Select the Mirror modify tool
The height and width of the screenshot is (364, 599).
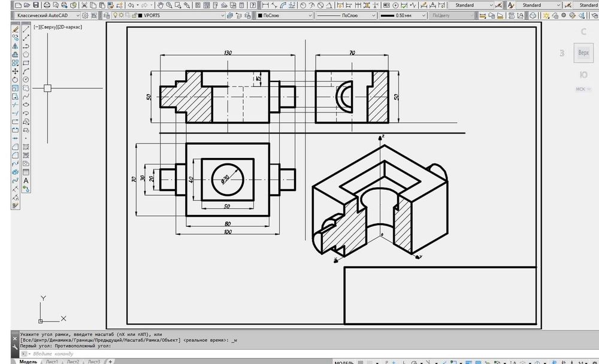[16, 46]
